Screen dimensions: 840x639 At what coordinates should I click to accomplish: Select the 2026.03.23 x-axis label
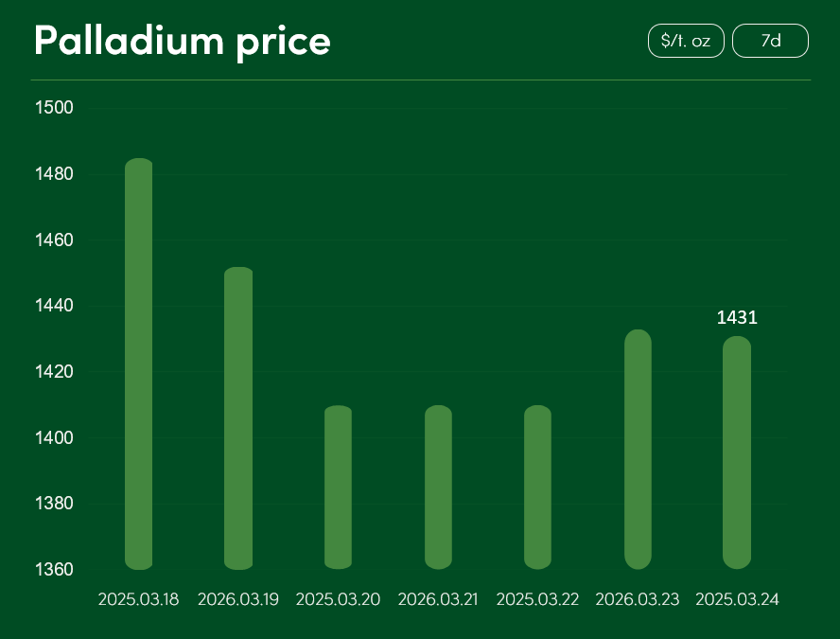pyautogui.click(x=638, y=600)
